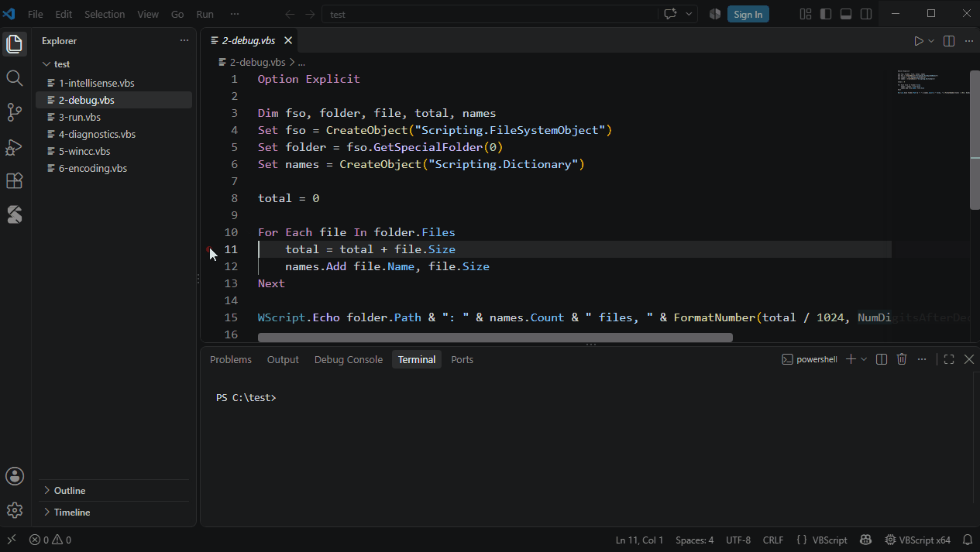The height and width of the screenshot is (552, 980).
Task: Click the Go Forward arrow in title bar
Action: click(x=310, y=14)
